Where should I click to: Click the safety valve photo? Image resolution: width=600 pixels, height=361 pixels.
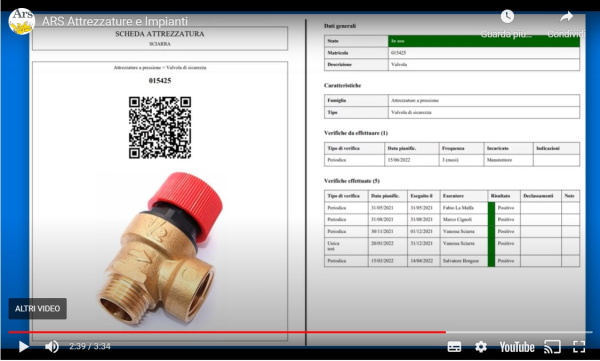point(161,248)
